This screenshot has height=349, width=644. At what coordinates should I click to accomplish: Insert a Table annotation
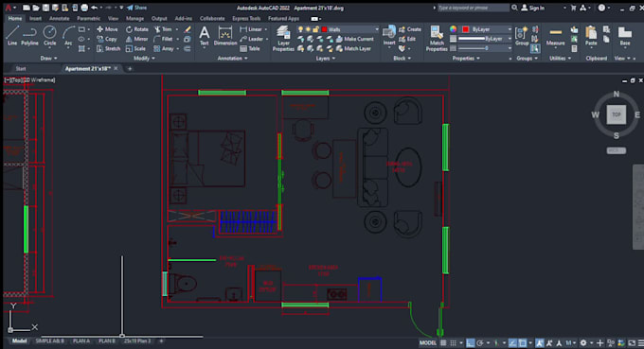coord(250,48)
